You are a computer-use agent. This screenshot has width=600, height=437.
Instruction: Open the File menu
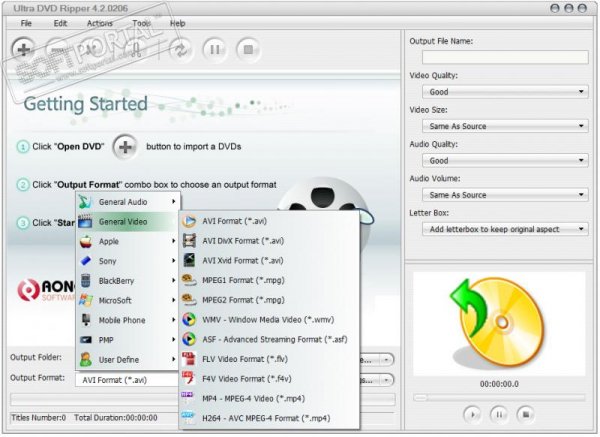tap(26, 23)
